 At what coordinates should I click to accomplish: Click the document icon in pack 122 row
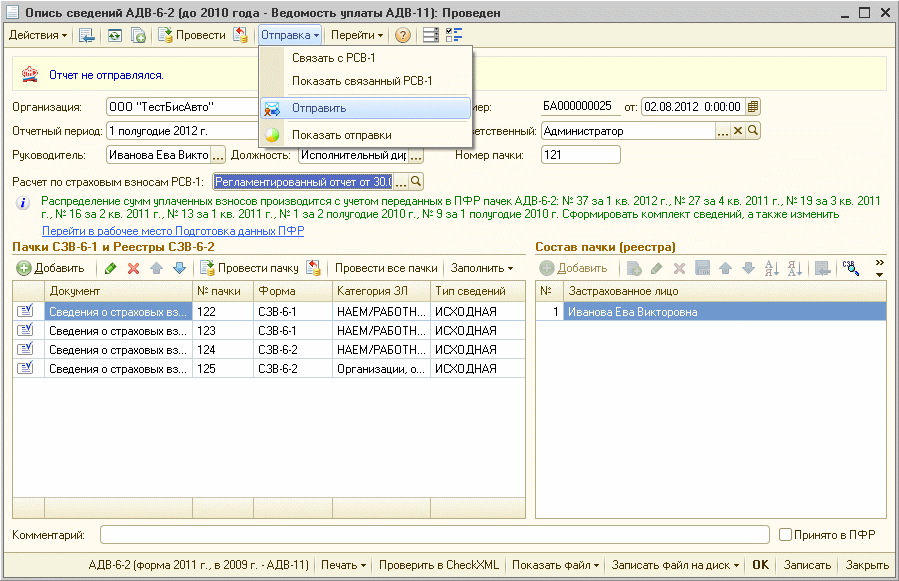pyautogui.click(x=25, y=311)
